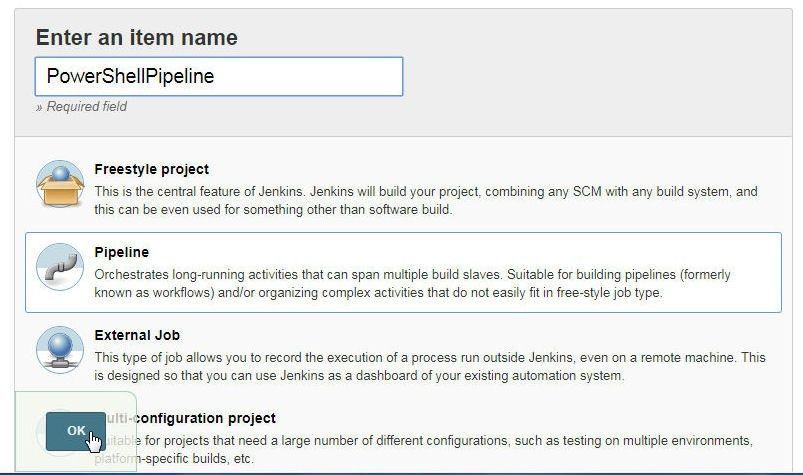
Task: Select the Freestyle project box icon
Action: [x=60, y=184]
